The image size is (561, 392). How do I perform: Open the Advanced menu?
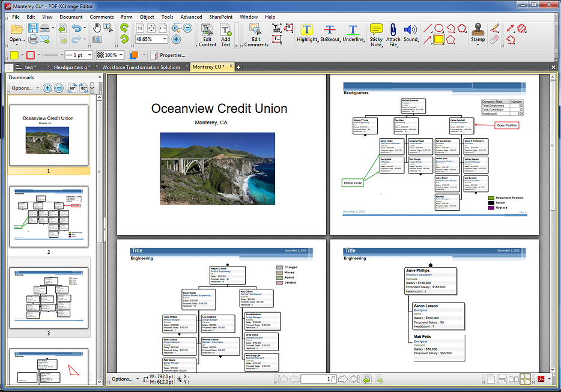point(191,17)
